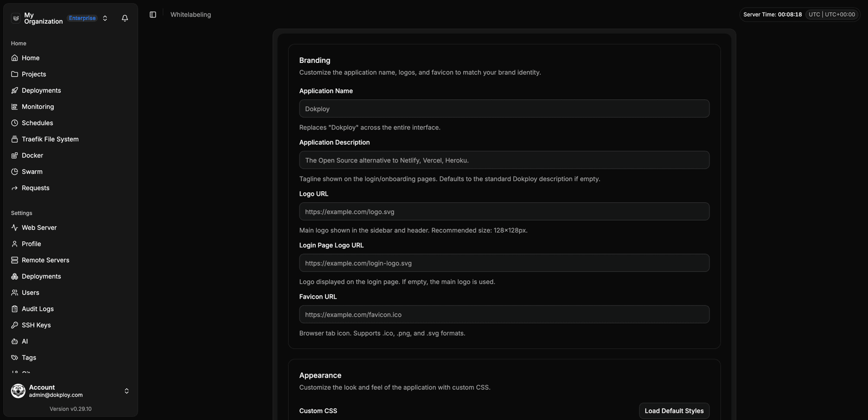Click the Version v0.29.10 text
The image size is (868, 420).
click(x=71, y=409)
